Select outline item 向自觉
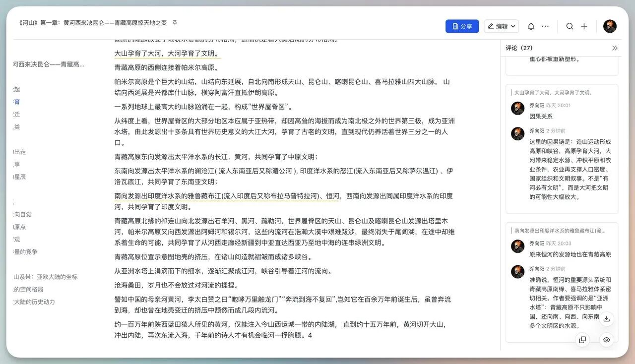 [22, 214]
